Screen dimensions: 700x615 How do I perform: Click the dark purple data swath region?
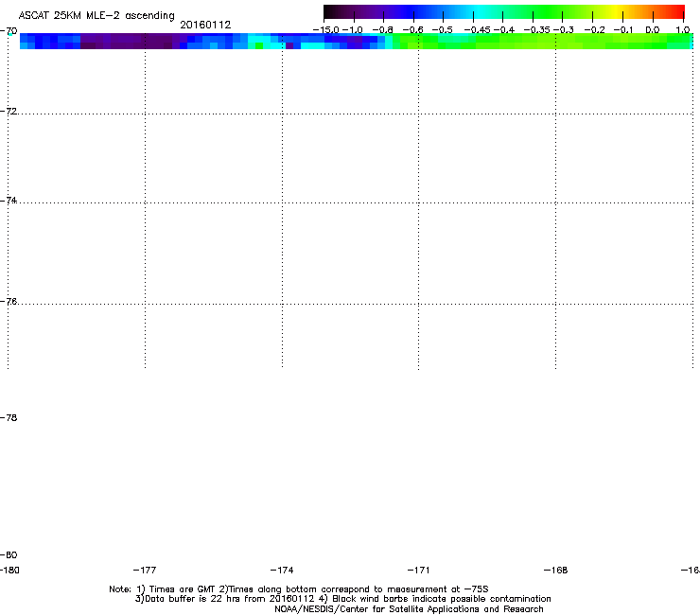coord(128,41)
